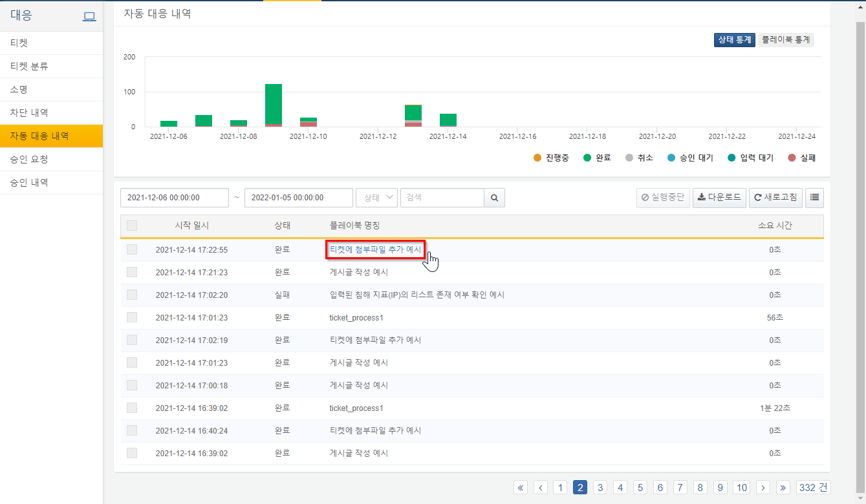Check the 56초 ticket_process1 row checkbox

132,317
